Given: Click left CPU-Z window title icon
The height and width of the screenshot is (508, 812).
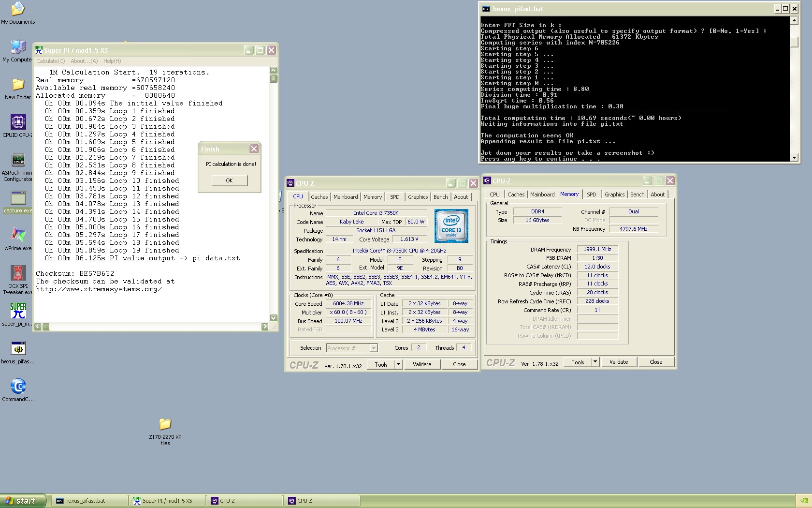Looking at the screenshot, I should [x=290, y=183].
